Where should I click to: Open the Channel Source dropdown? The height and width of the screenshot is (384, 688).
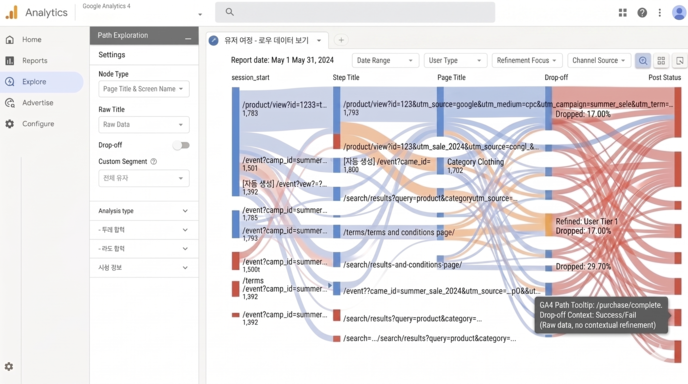point(599,61)
